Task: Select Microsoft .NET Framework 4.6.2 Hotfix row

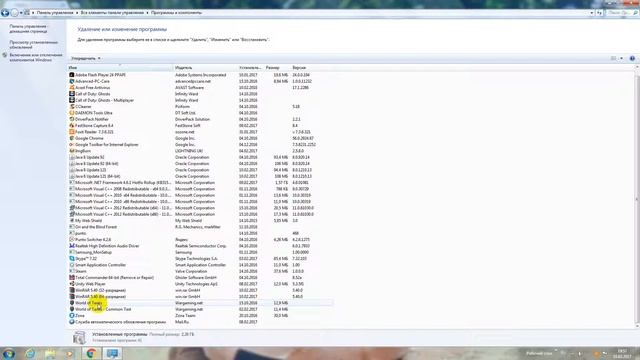Action: click(200, 182)
